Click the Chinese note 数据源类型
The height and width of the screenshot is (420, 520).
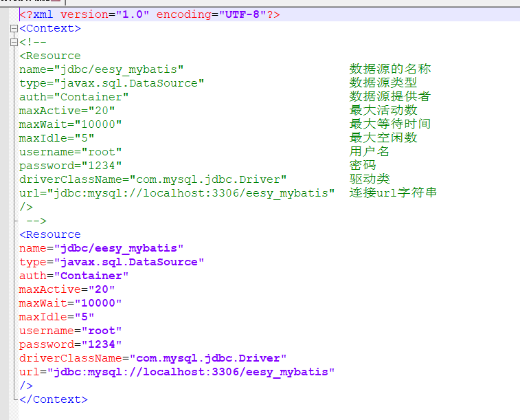click(383, 83)
